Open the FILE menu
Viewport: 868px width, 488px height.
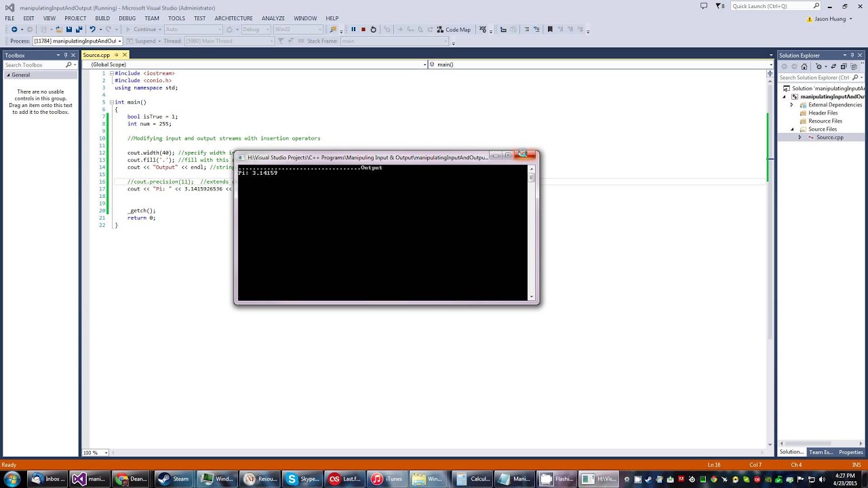(x=9, y=18)
